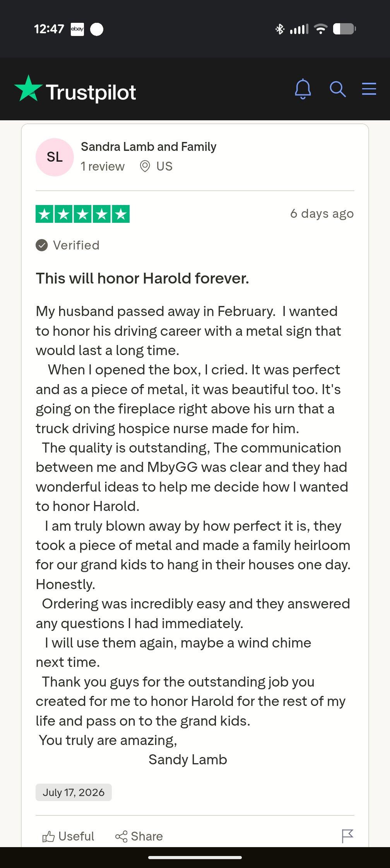Flag this review with flag icon
This screenshot has width=390, height=868.
coord(347,836)
